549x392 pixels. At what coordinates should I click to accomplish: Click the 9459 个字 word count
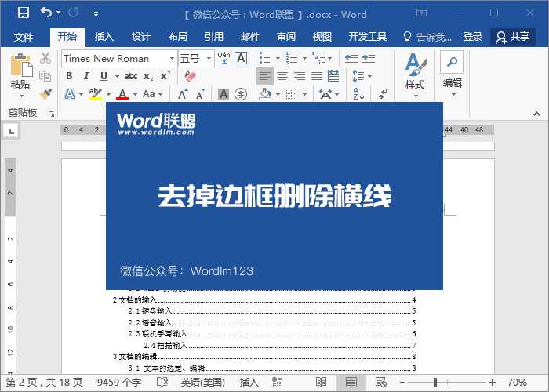point(121,382)
